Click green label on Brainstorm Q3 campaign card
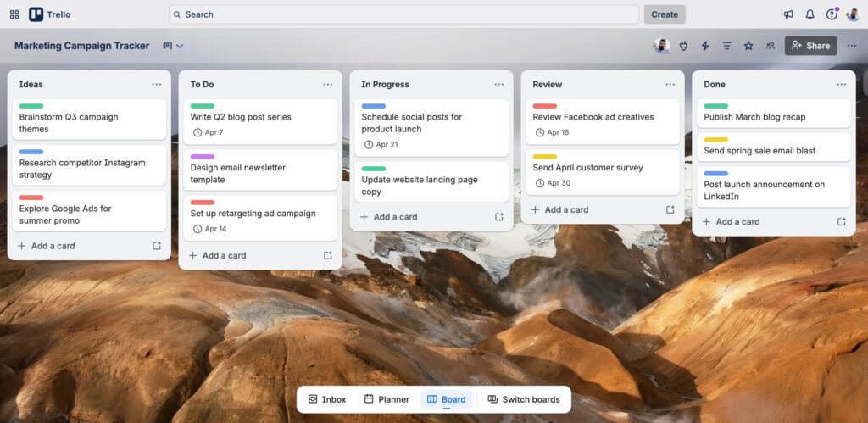 31,106
